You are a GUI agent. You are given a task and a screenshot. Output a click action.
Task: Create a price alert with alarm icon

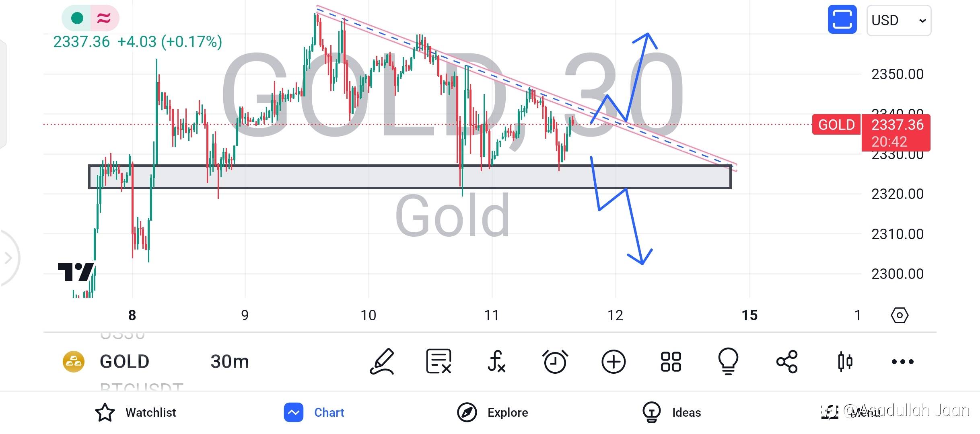pyautogui.click(x=555, y=362)
